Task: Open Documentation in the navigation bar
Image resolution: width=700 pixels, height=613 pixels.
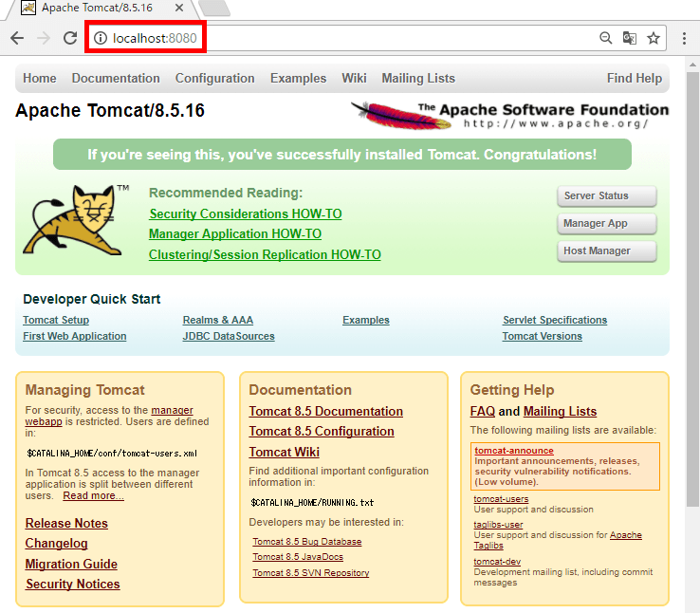Action: pos(116,78)
